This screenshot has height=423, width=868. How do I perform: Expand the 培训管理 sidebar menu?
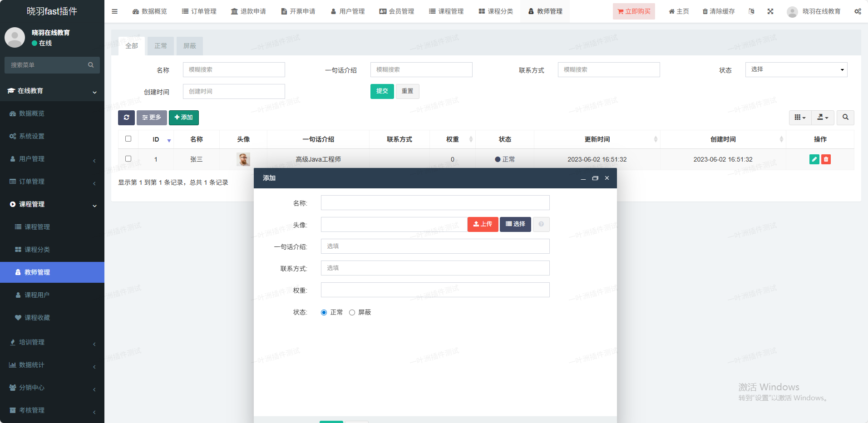coord(52,342)
